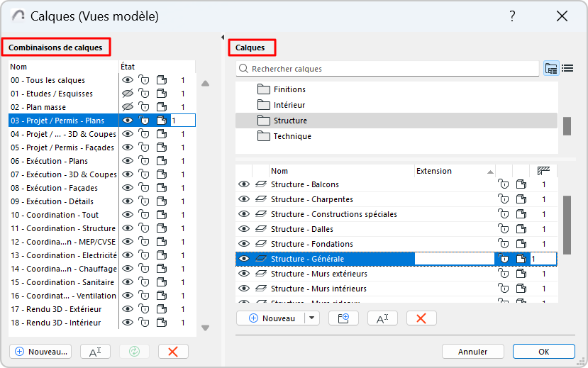The height and width of the screenshot is (368, 588).
Task: Click the Annuler button
Action: click(472, 352)
